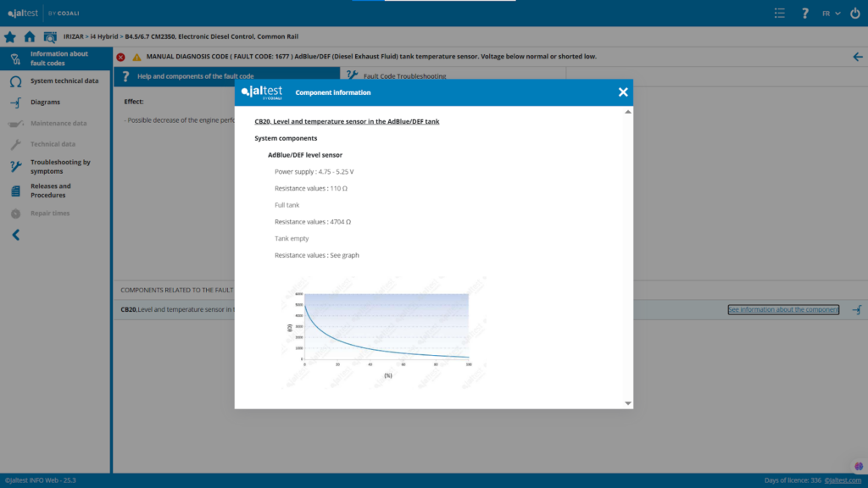Click the back arrow beside fault code title
Screen dimensions: 868x488
coord(857,57)
